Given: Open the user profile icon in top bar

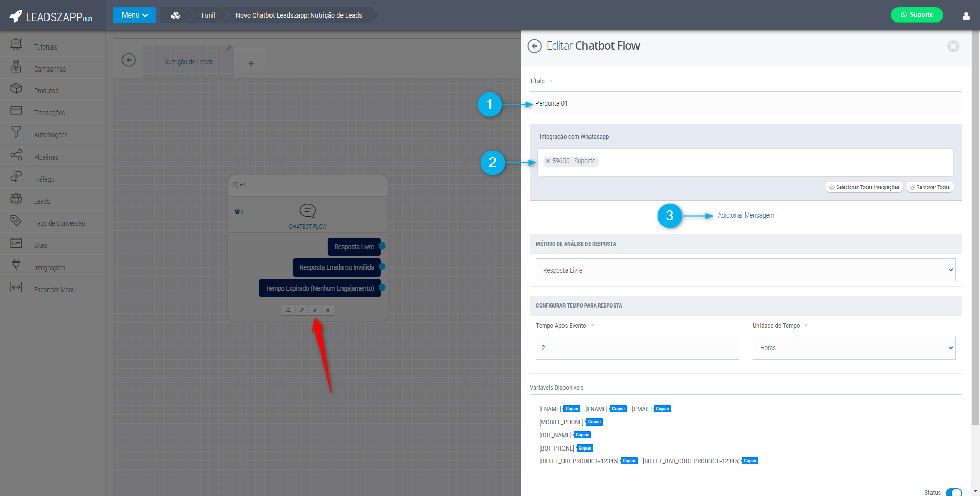Looking at the screenshot, I should coord(966,16).
